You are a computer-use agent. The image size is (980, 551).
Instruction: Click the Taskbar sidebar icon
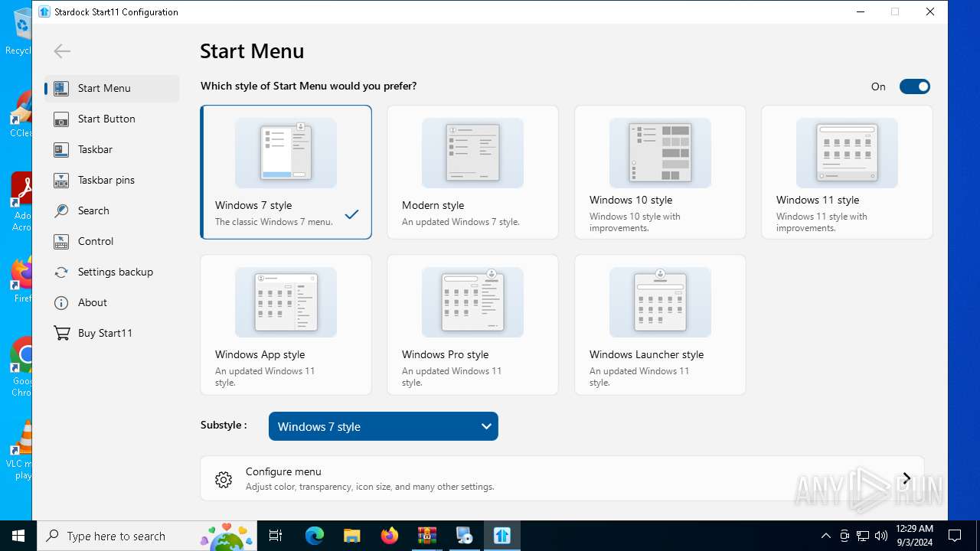61,149
